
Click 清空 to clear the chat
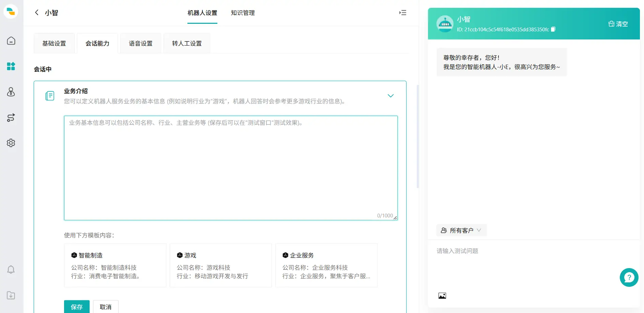[618, 24]
